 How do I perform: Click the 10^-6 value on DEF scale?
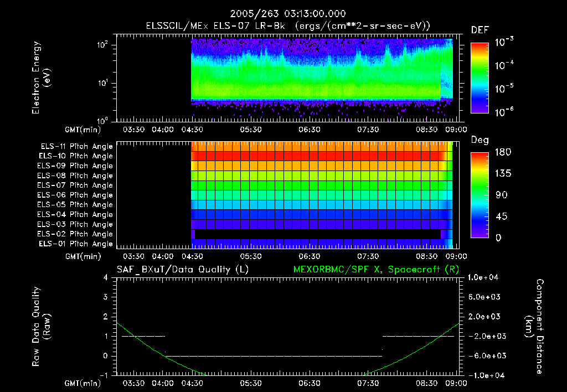pyautogui.click(x=504, y=112)
